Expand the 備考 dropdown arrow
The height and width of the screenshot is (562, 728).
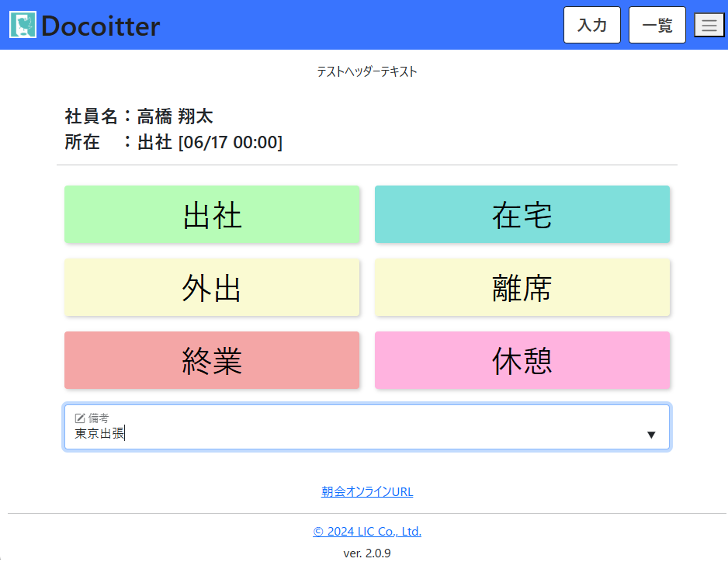pyautogui.click(x=651, y=435)
